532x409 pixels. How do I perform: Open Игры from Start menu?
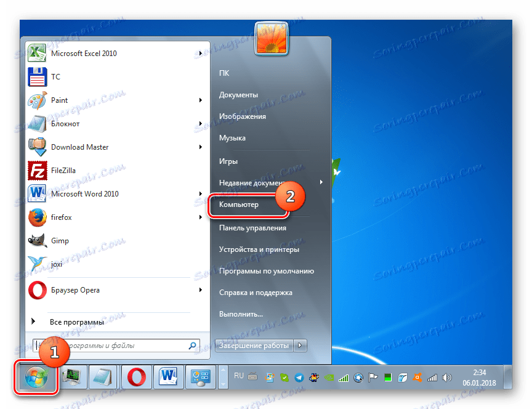click(228, 161)
